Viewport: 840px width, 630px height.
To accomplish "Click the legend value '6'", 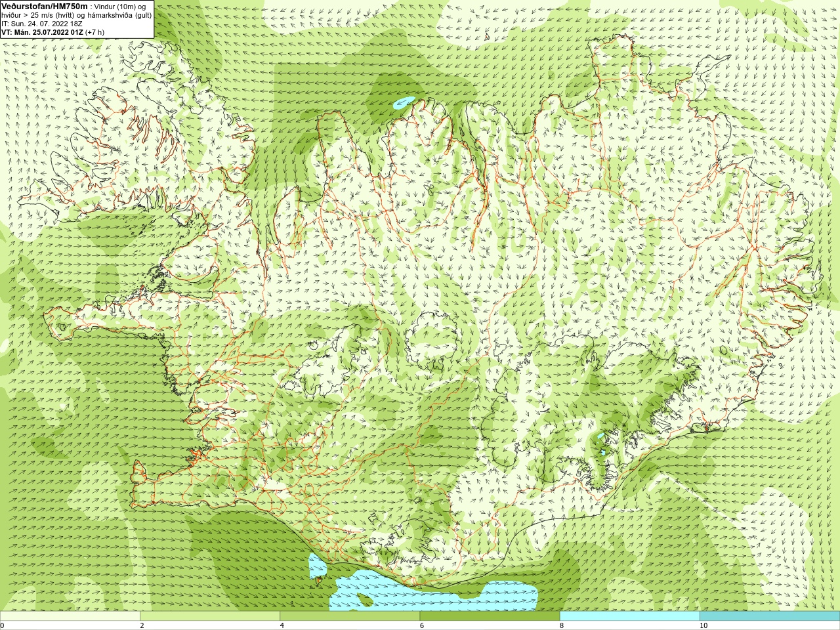I will (421, 625).
